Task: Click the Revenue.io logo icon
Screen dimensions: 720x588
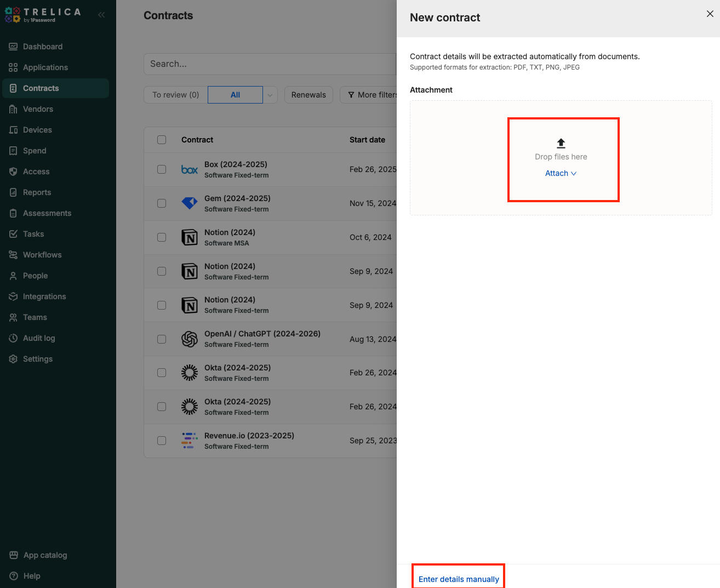Action: point(190,441)
